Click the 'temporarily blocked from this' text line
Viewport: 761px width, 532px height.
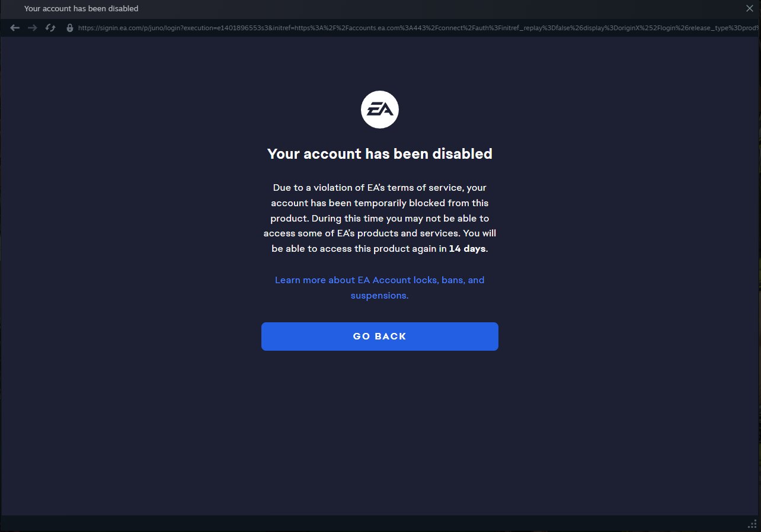380,203
